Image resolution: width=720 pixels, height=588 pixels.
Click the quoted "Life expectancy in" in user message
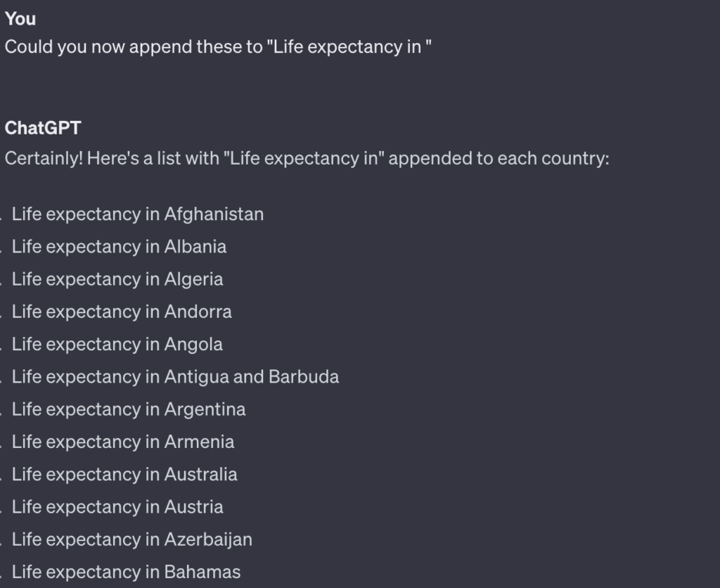pyautogui.click(x=347, y=47)
